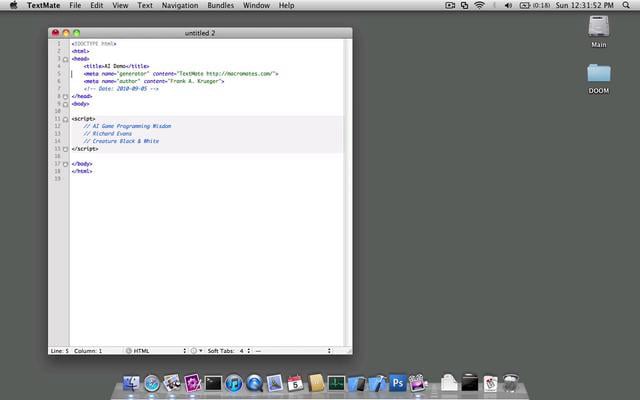Screen dimensions: 640x400
Task: Click the window resize grip corner
Action: point(349,351)
